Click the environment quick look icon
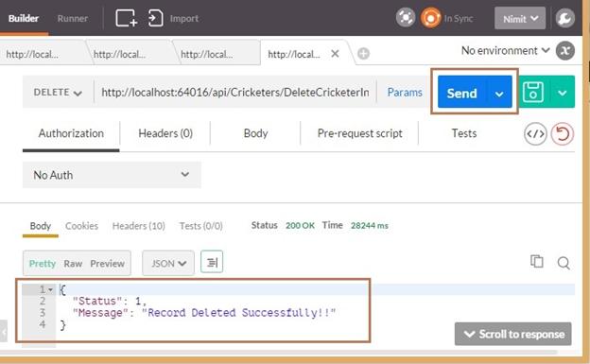Image resolution: width=590 pixels, height=364 pixels. tap(564, 50)
